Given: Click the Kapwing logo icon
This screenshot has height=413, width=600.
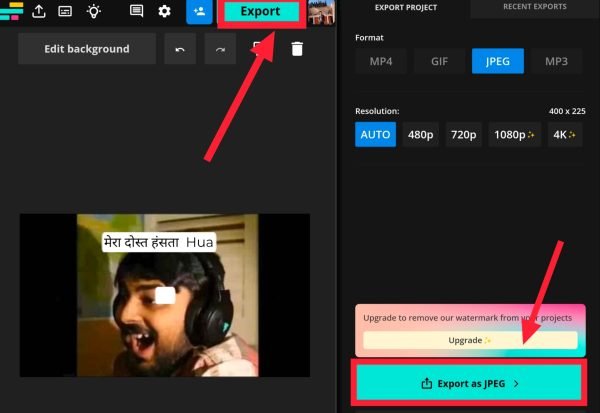Looking at the screenshot, I should pyautogui.click(x=11, y=12).
